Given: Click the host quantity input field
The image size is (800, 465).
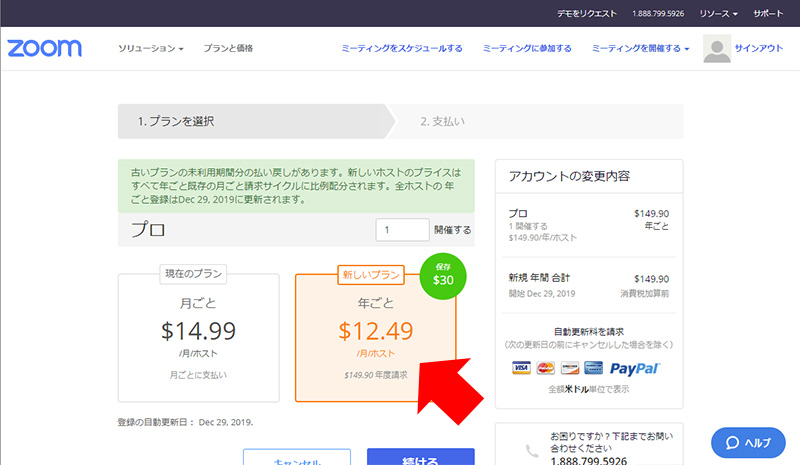Looking at the screenshot, I should [x=402, y=230].
